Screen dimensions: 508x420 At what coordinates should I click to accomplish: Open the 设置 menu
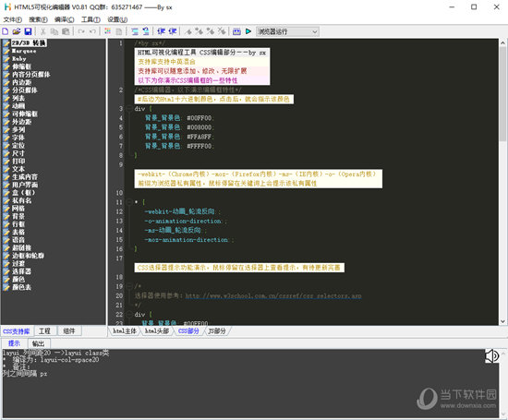(x=117, y=19)
